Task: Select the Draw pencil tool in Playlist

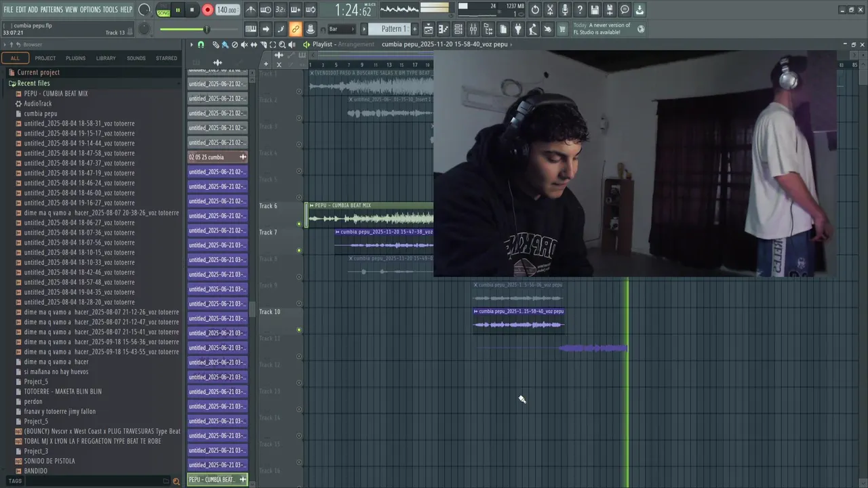Action: pos(216,44)
